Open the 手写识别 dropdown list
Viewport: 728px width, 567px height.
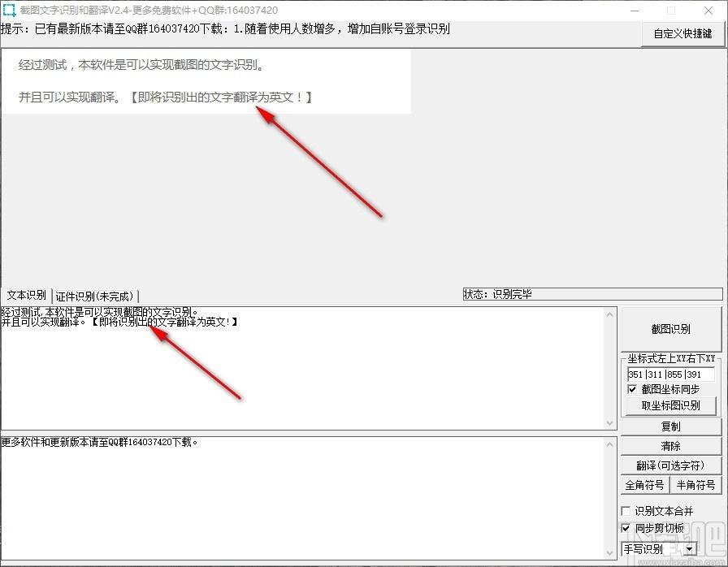point(690,549)
